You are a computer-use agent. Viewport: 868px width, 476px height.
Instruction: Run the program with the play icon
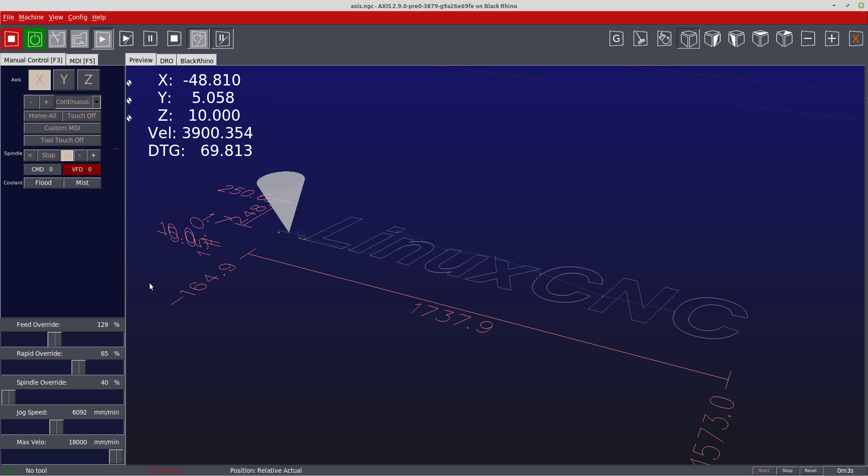[103, 39]
